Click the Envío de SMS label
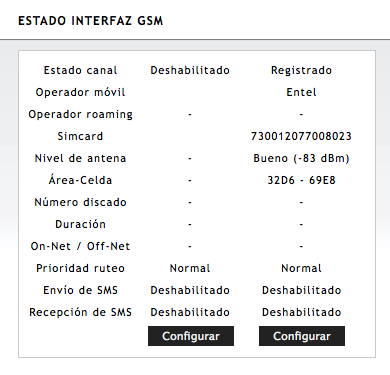 click(80, 290)
